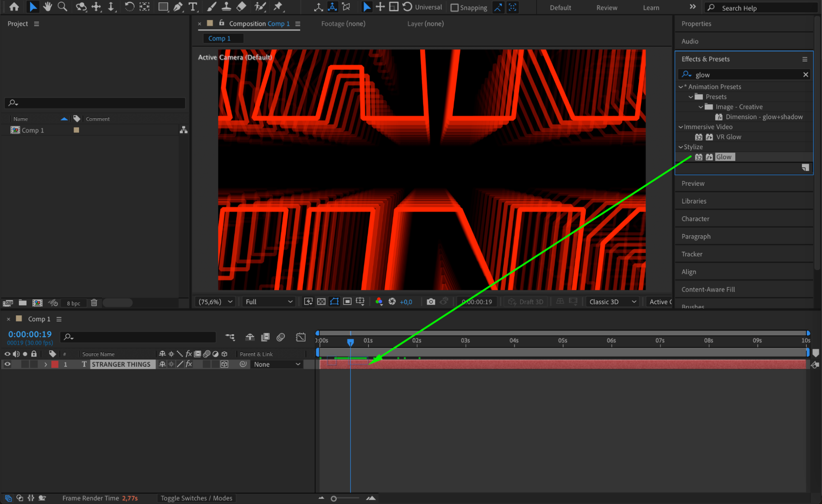Expand the STRANGER THINGS layer properties
This screenshot has height=504, width=822.
tap(46, 364)
